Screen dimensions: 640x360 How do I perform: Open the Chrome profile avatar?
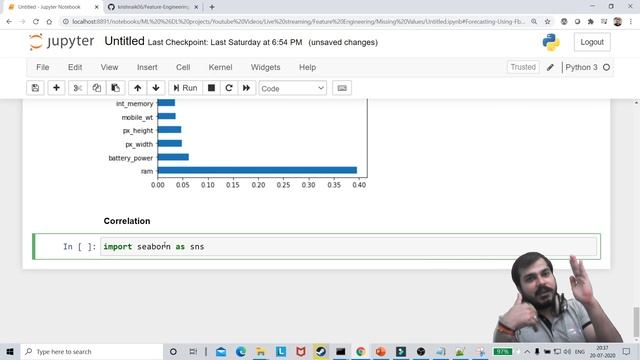coord(618,22)
